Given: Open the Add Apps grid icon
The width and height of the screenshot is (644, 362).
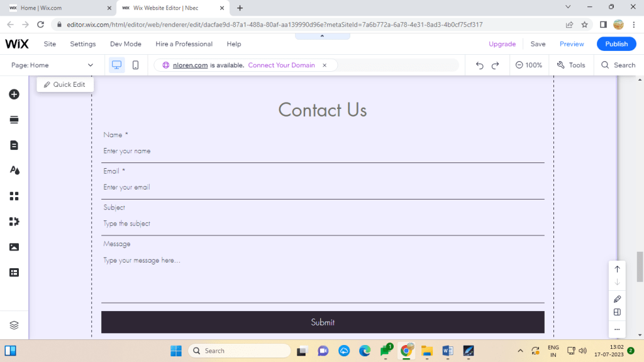Looking at the screenshot, I should 14,196.
